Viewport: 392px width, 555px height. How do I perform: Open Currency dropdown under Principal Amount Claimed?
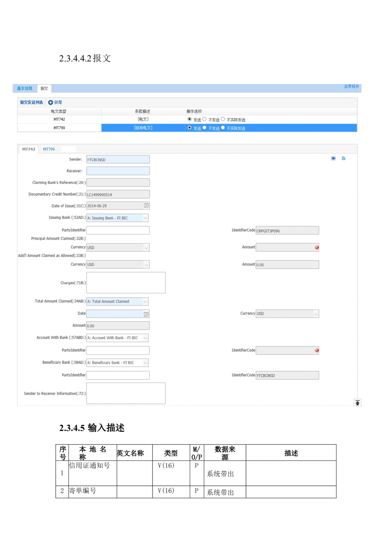point(145,247)
